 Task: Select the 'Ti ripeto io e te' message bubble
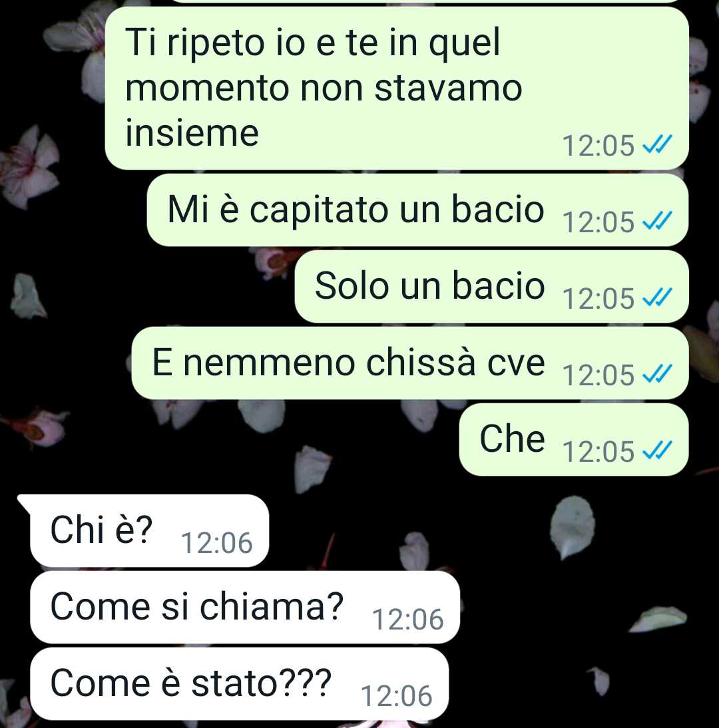point(397,89)
